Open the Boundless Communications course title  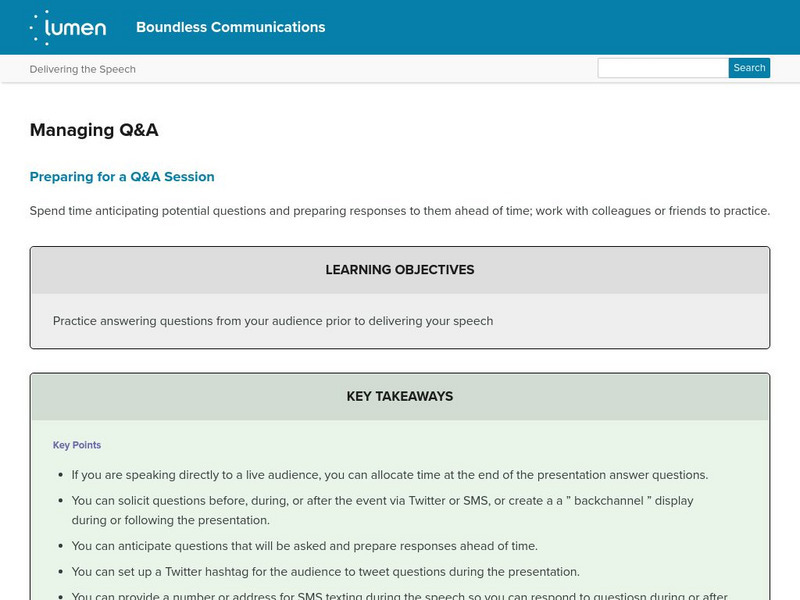230,27
